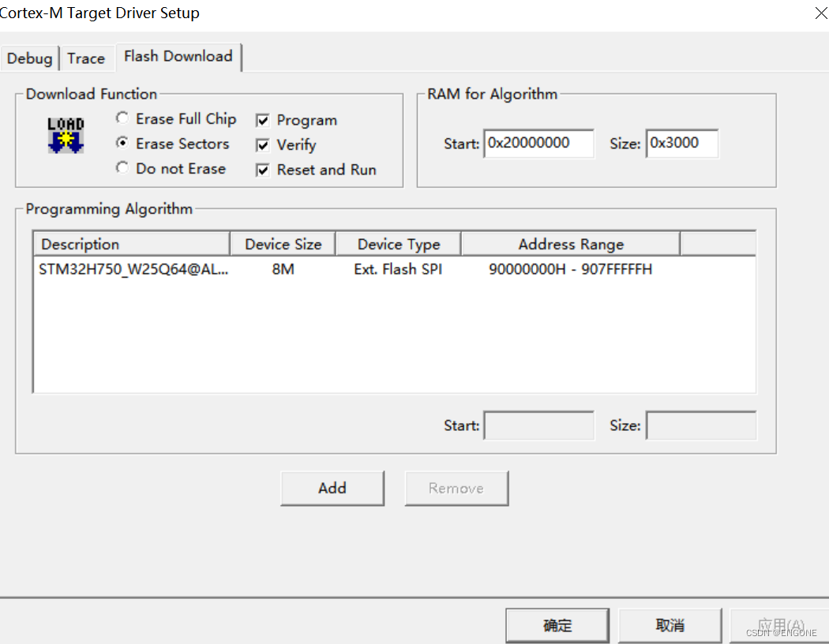This screenshot has height=644, width=829.
Task: Click the 8M device size cell
Action: tap(283, 269)
